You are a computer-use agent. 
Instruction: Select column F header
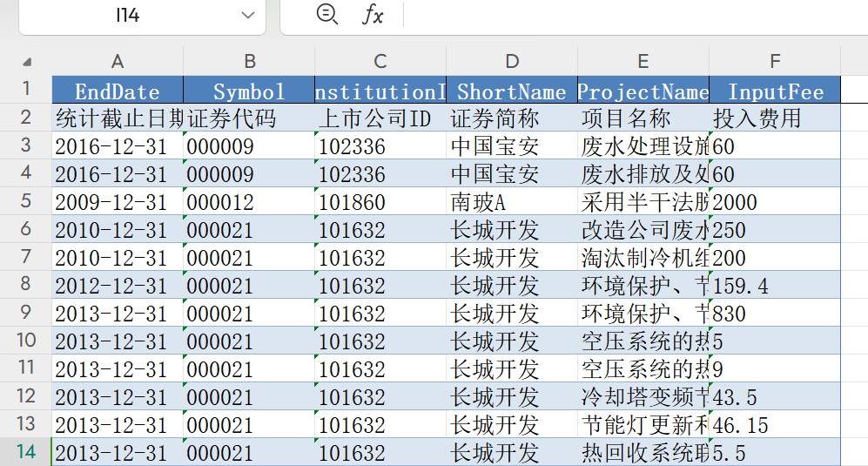coord(775,61)
